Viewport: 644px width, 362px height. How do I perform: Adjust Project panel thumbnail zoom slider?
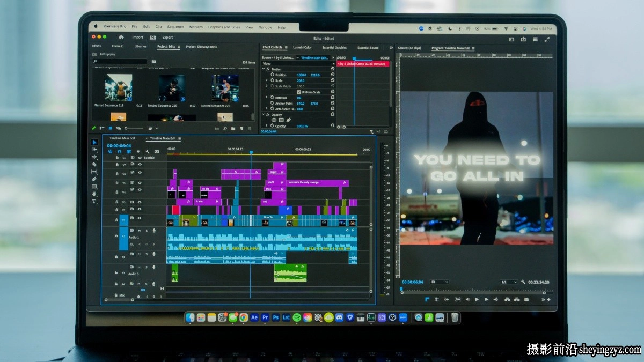point(134,128)
